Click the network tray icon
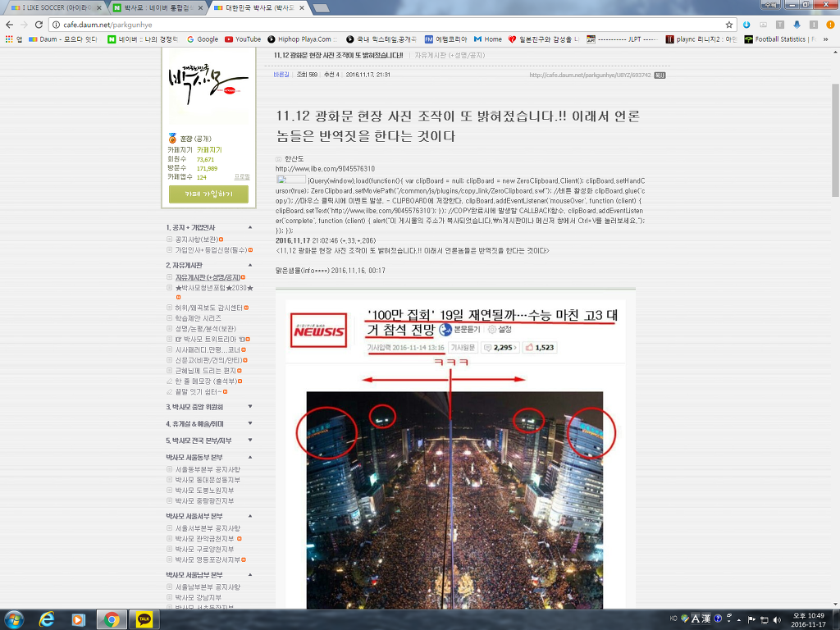 click(x=765, y=620)
